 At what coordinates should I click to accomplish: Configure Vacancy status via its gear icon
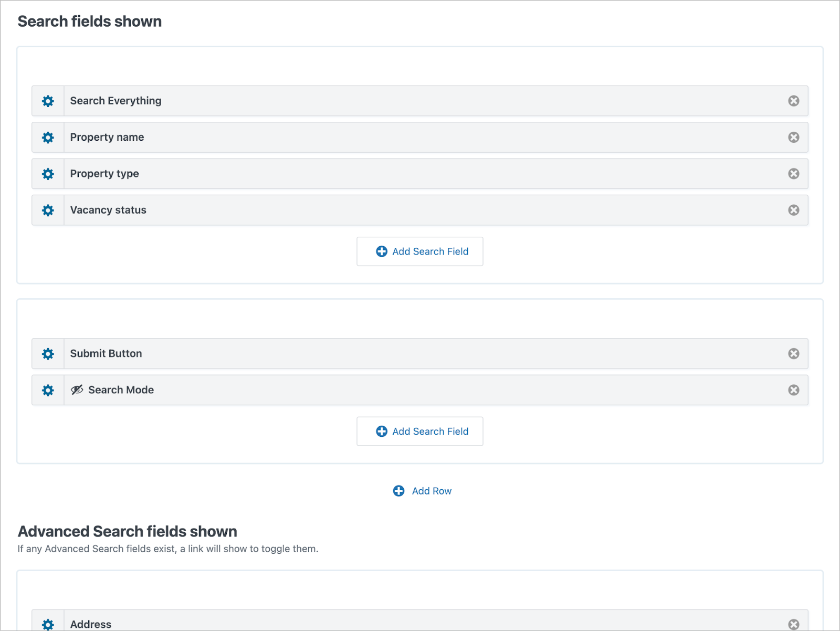click(x=48, y=211)
